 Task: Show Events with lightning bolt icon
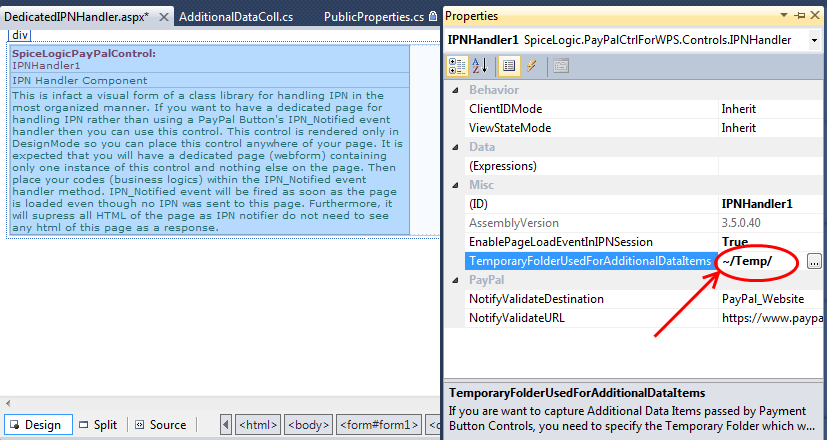[531, 65]
